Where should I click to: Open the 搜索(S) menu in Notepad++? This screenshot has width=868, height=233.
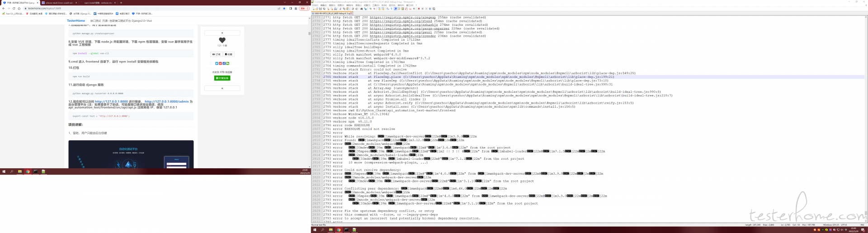click(x=332, y=5)
